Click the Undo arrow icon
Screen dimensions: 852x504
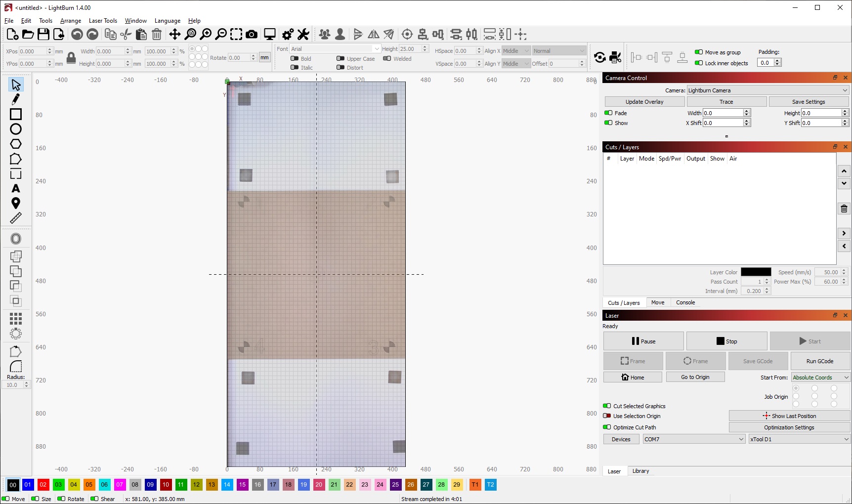[77, 34]
